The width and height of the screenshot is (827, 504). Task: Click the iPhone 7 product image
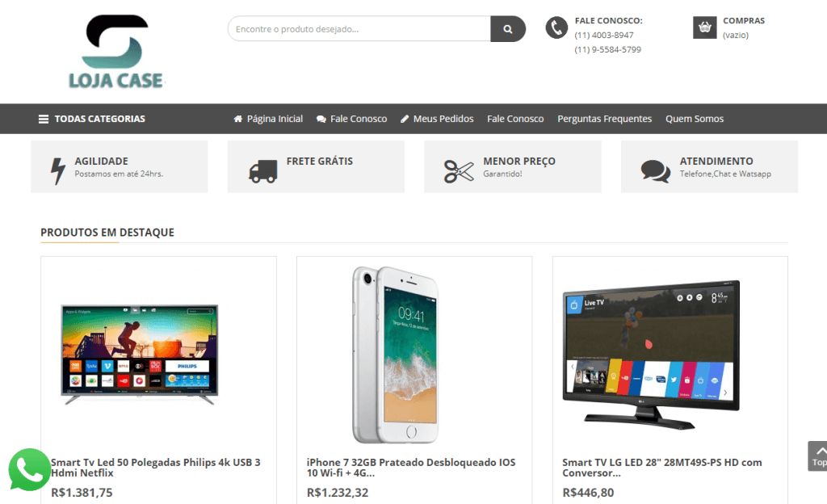[x=396, y=355]
